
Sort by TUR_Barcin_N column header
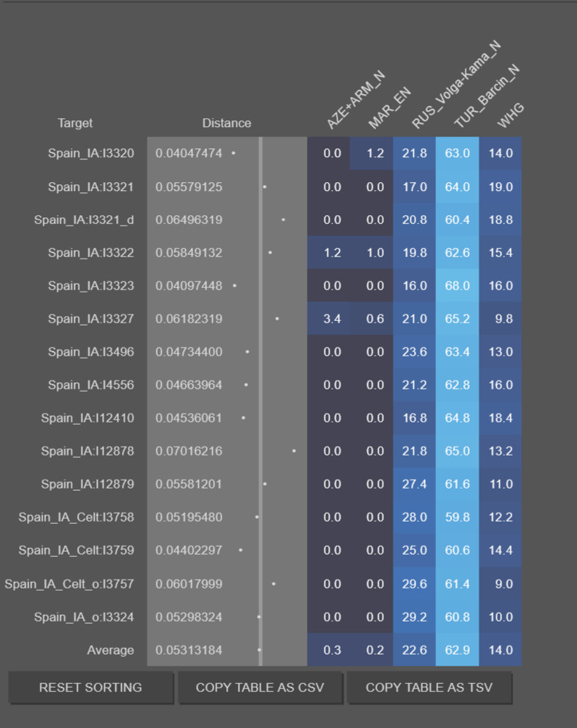[x=487, y=96]
